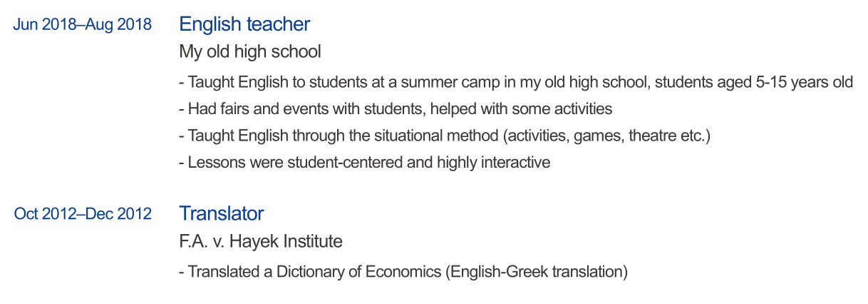Image resolution: width=868 pixels, height=304 pixels.
Task: Click the "Jun 2018–Aug 2018" date range
Action: point(82,25)
